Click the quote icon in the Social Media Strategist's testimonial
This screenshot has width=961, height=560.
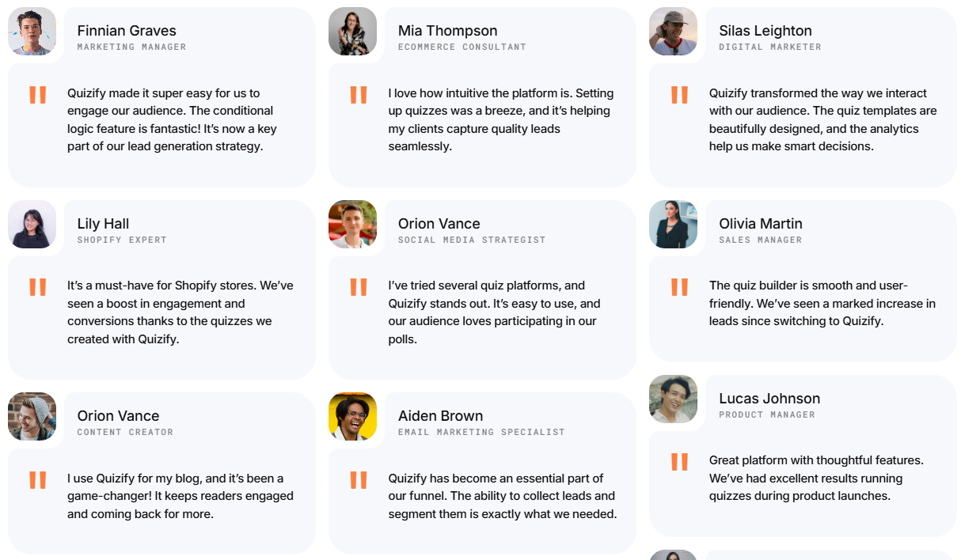point(359,287)
